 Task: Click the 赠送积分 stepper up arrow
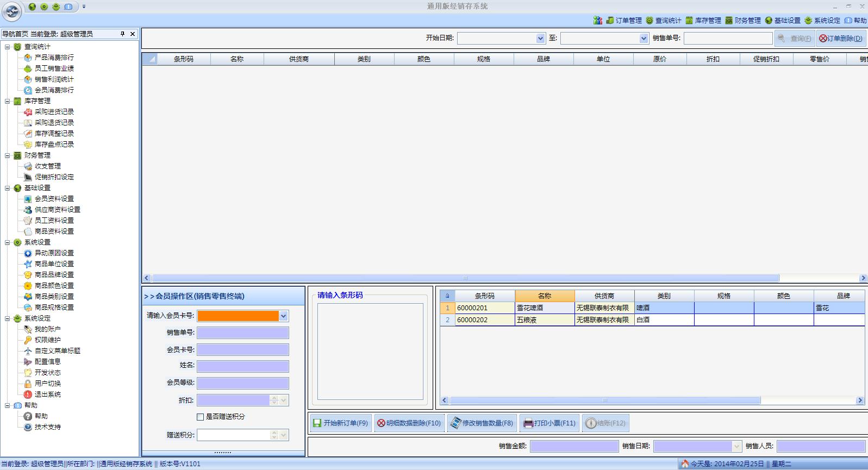coord(274,433)
